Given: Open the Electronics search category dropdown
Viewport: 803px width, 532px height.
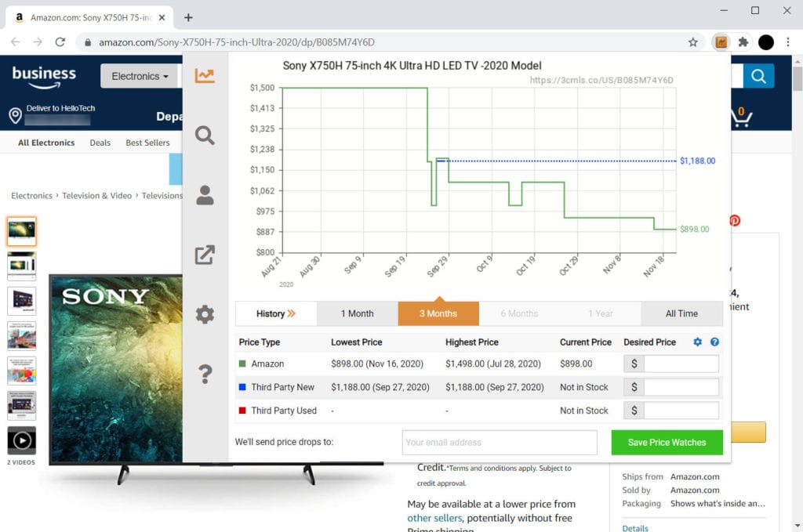Looking at the screenshot, I should (140, 76).
